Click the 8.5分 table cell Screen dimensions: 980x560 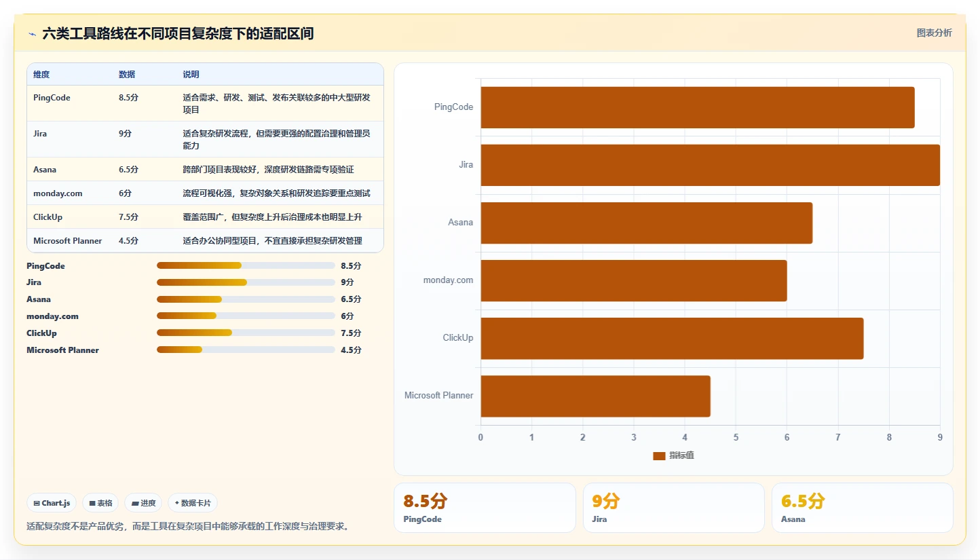click(128, 98)
